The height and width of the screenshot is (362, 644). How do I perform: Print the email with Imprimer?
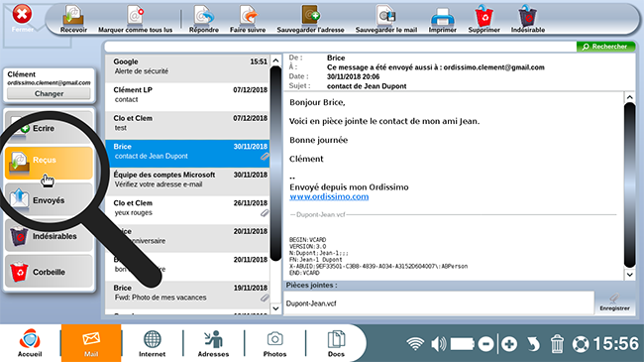pyautogui.click(x=442, y=19)
